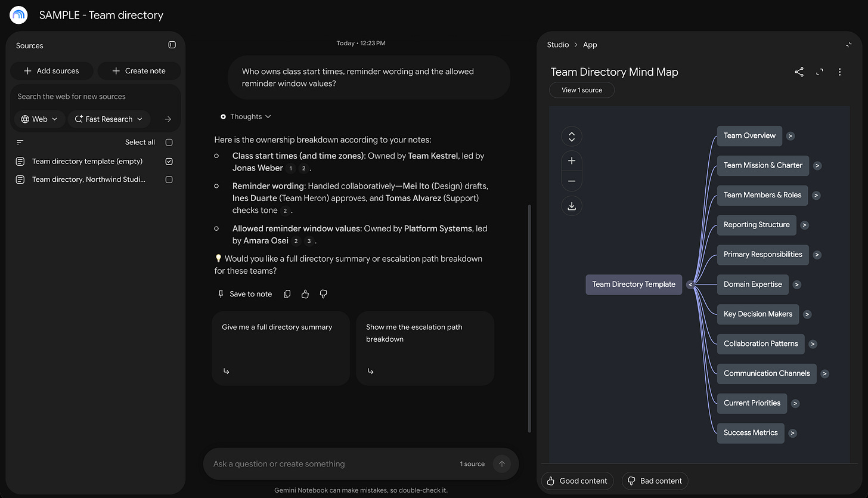The image size is (868, 498).
Task: Click the chat scrollbar
Action: (x=529, y=318)
